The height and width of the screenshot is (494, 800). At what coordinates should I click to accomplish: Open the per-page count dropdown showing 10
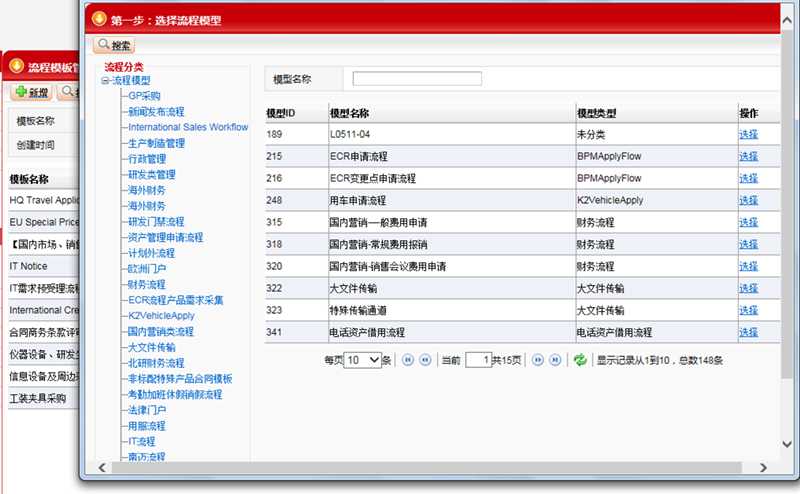pos(363,360)
